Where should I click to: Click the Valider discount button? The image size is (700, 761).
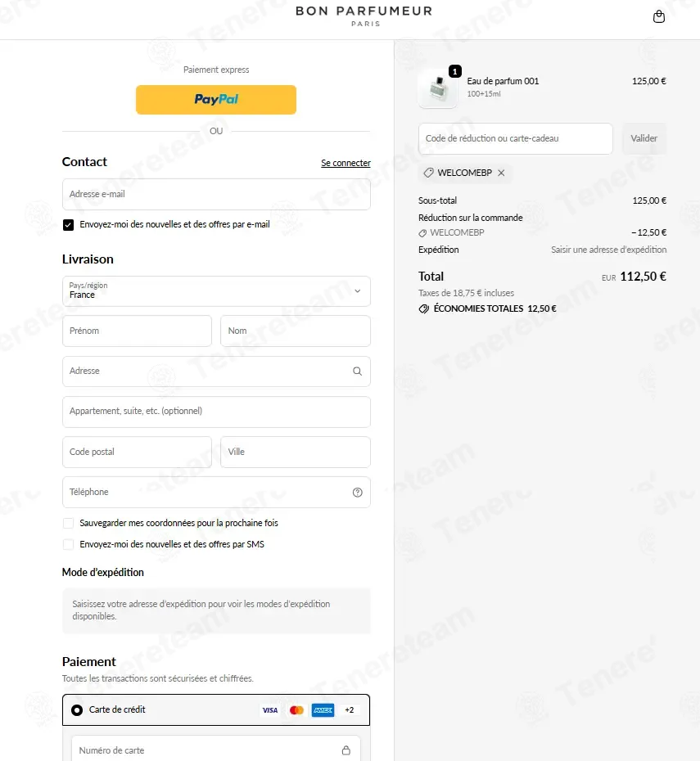click(x=644, y=139)
